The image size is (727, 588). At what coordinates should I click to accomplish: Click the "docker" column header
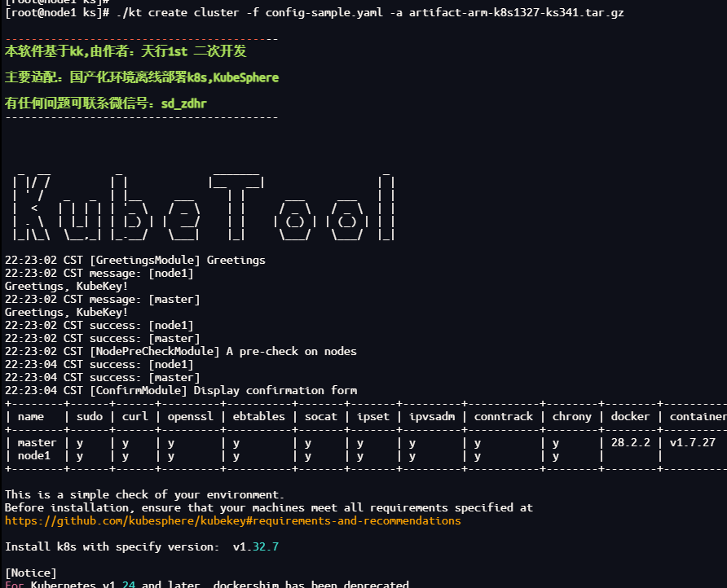tap(631, 416)
